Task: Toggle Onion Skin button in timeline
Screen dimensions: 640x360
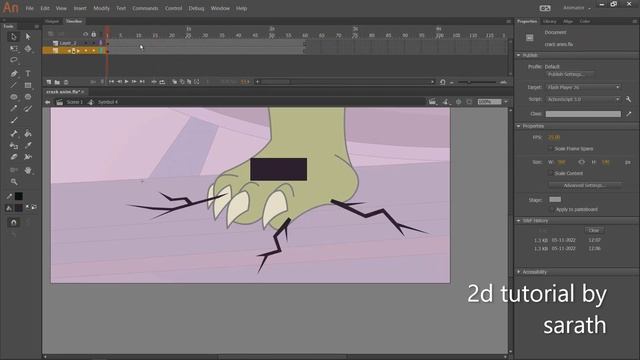Action: click(174, 82)
